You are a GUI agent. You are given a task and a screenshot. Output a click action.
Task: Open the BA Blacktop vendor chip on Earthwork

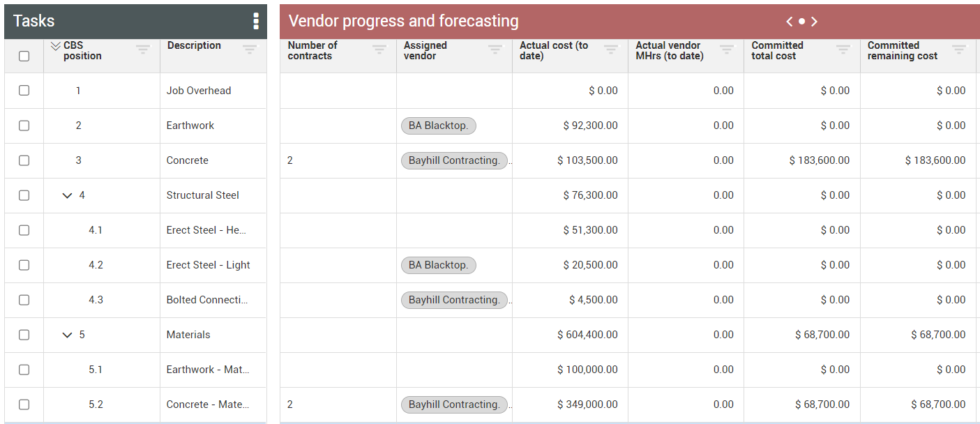click(438, 126)
